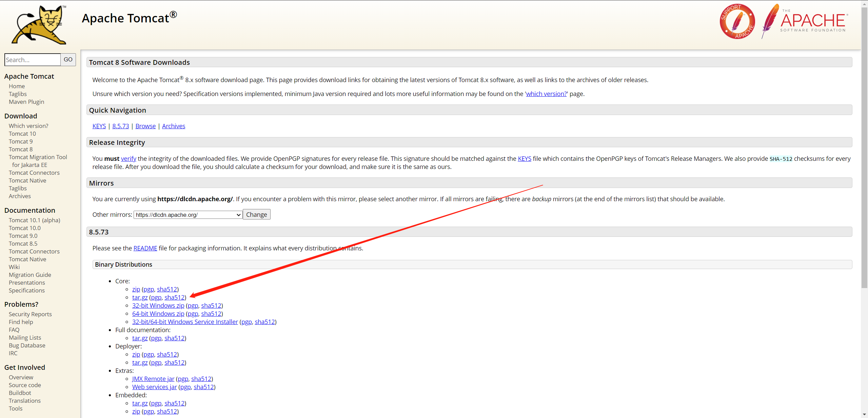Click the Support Apache circular badge
Screen dimensions: 868x418
coord(737,22)
